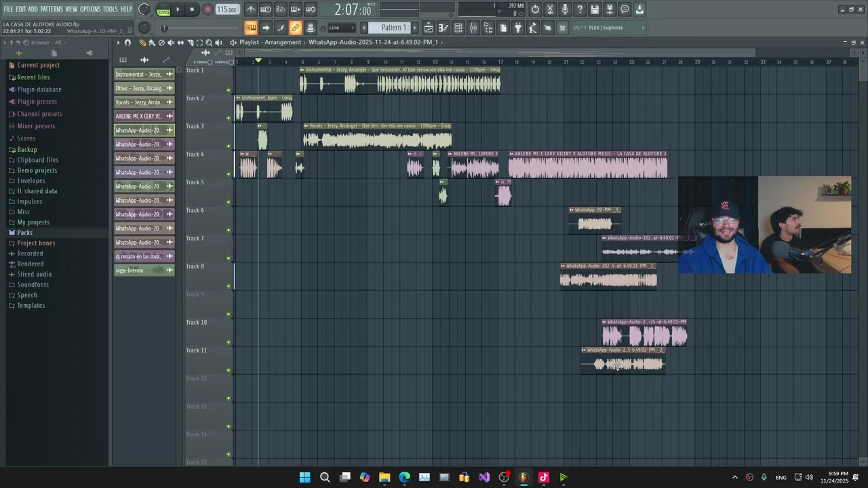Toggle the 3.2.1 countdown before recording
868x488 pixels.
(281, 9)
